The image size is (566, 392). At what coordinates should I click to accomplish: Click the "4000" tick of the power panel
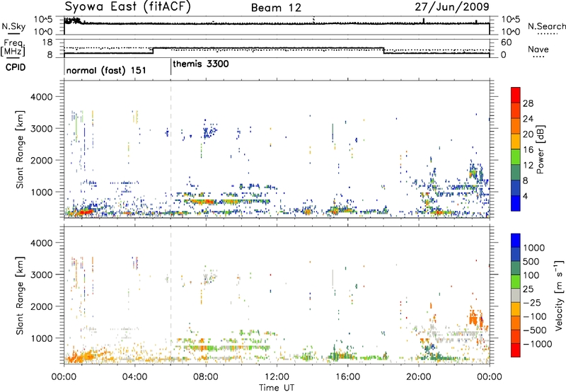click(x=41, y=97)
